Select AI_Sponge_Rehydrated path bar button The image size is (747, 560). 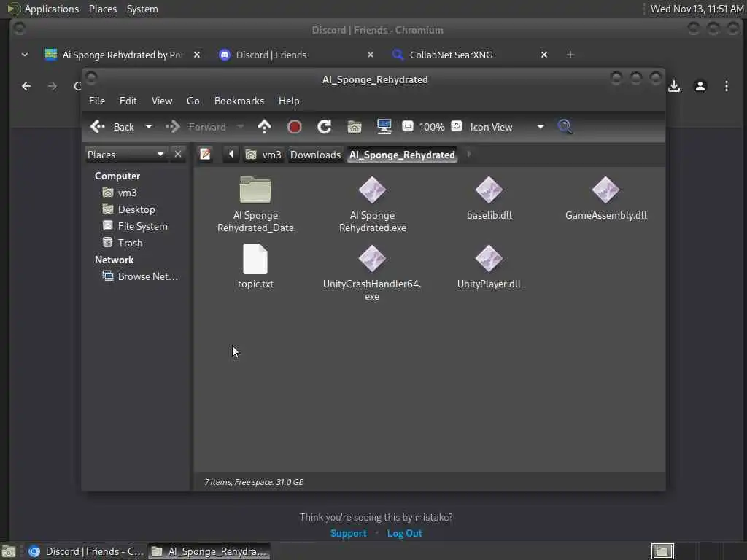click(x=402, y=155)
